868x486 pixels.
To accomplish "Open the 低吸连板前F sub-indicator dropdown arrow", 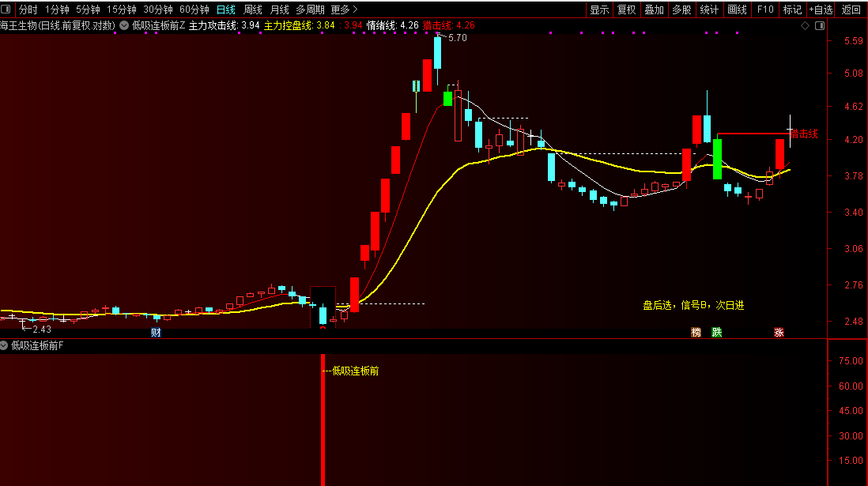I will (x=5, y=345).
